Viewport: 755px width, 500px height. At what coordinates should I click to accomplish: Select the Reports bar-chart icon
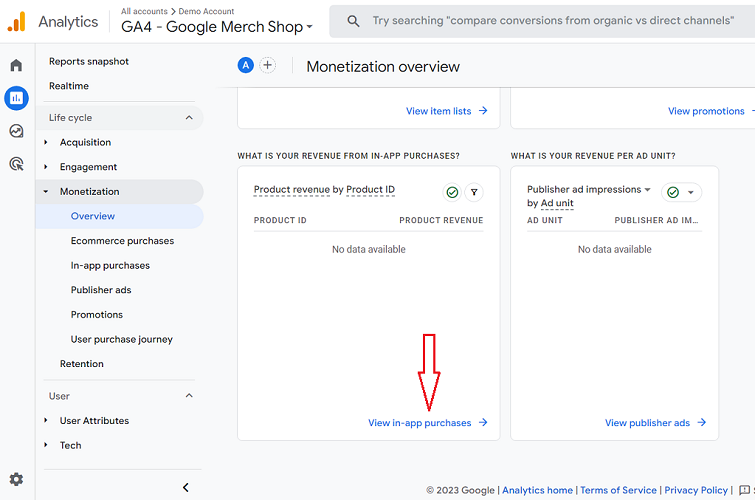[16, 98]
